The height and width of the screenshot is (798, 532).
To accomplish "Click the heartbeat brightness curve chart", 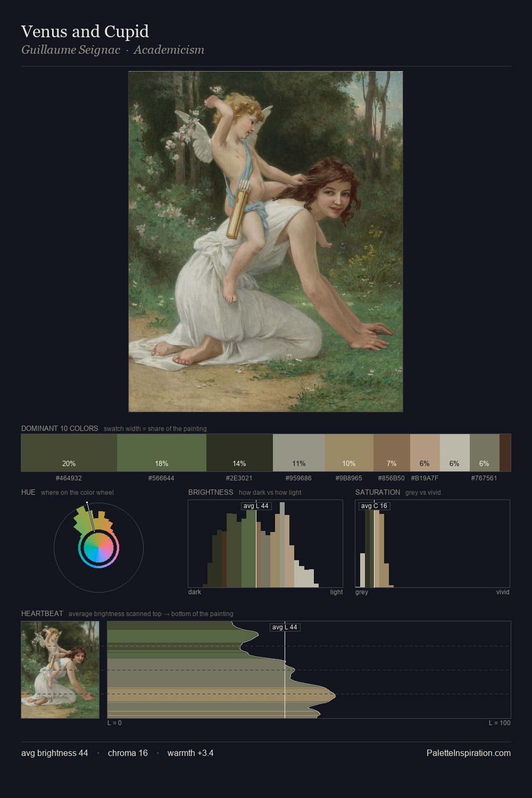I will [309, 670].
